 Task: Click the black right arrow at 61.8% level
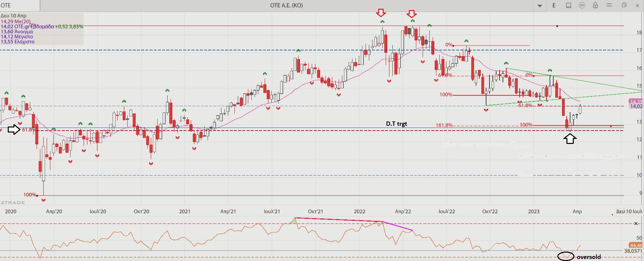(x=14, y=129)
